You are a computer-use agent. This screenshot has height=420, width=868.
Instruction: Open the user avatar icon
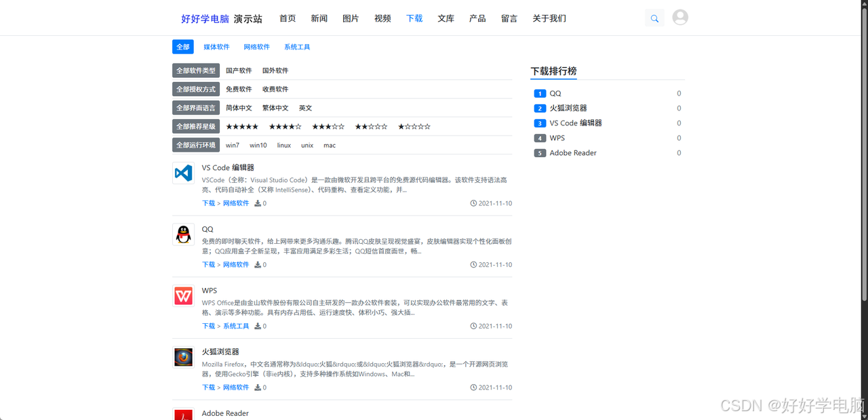coord(680,18)
